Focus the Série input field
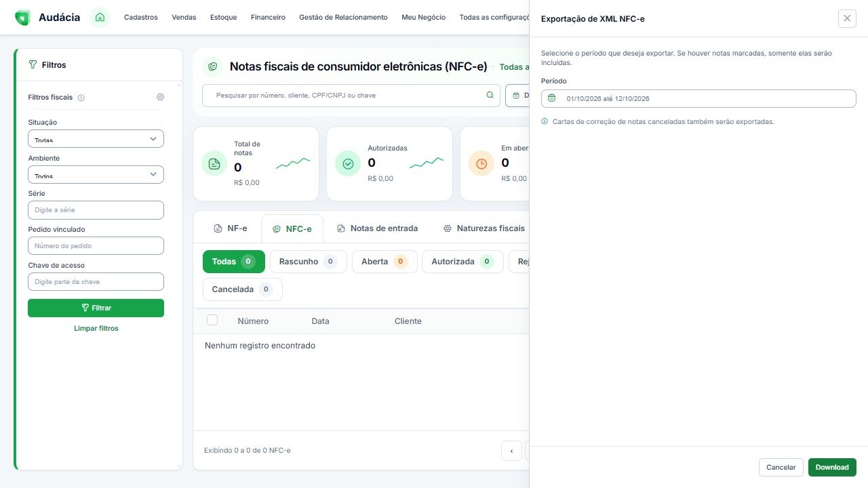 coord(96,210)
